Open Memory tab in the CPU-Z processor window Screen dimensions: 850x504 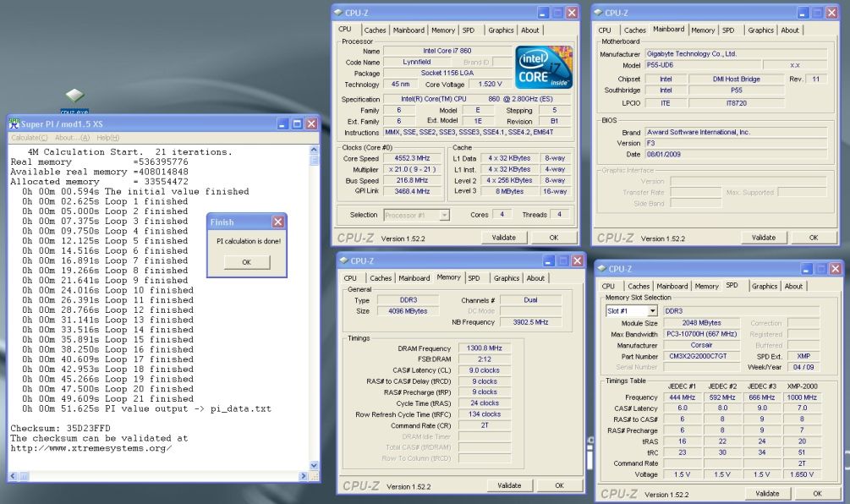pyautogui.click(x=443, y=30)
